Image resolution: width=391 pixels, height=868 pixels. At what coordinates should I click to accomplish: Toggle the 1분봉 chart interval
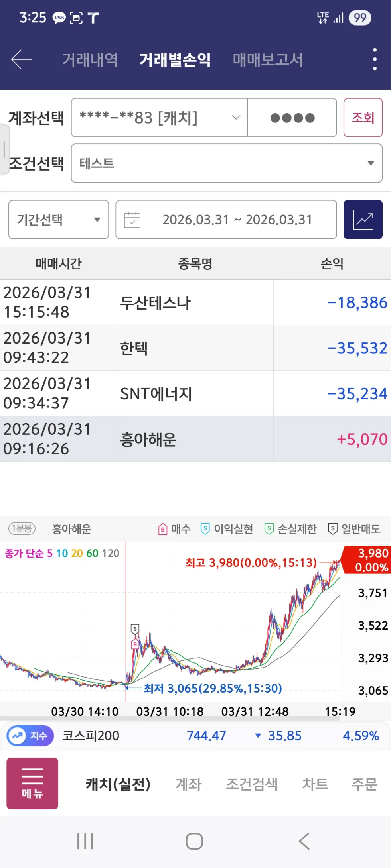tap(22, 528)
